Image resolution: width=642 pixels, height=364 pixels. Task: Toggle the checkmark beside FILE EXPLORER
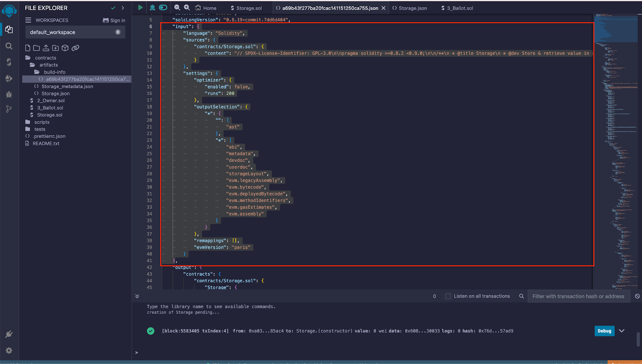click(x=113, y=8)
